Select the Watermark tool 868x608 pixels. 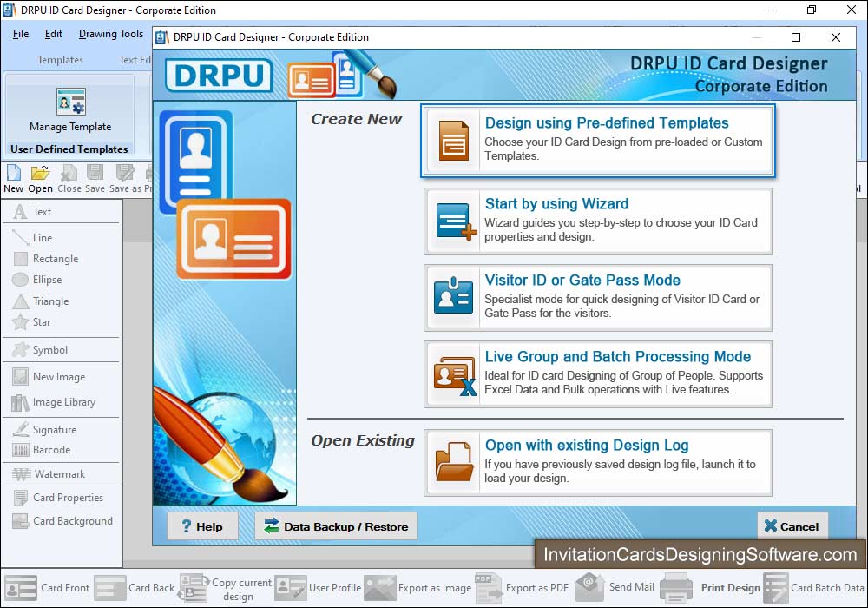pyautogui.click(x=49, y=474)
